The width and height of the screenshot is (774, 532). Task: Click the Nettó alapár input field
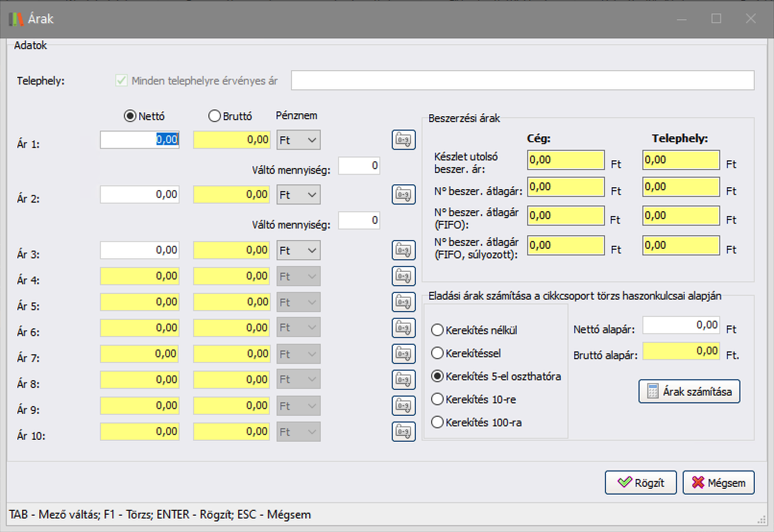point(681,326)
